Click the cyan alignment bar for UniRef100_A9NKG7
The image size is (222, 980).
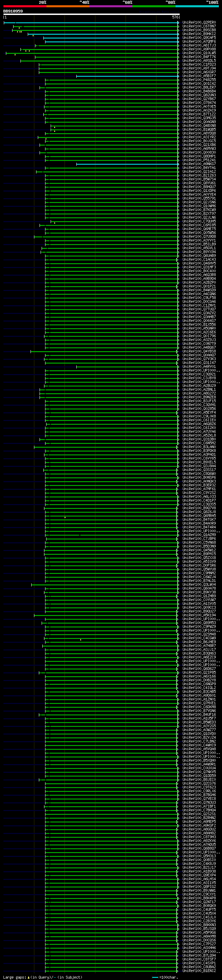tap(128, 164)
